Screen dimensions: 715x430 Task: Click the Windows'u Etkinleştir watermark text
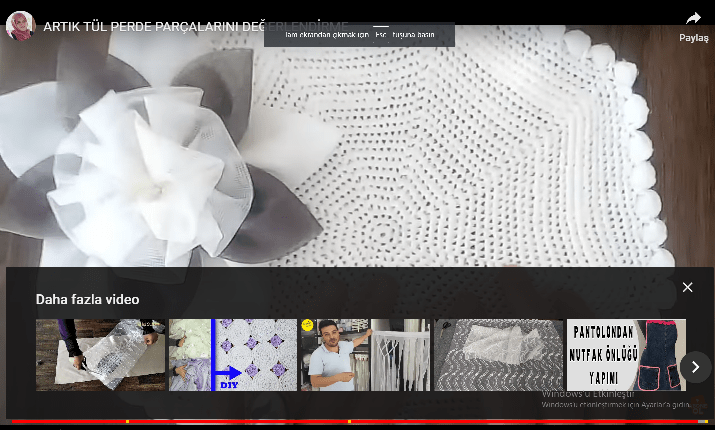tap(592, 394)
